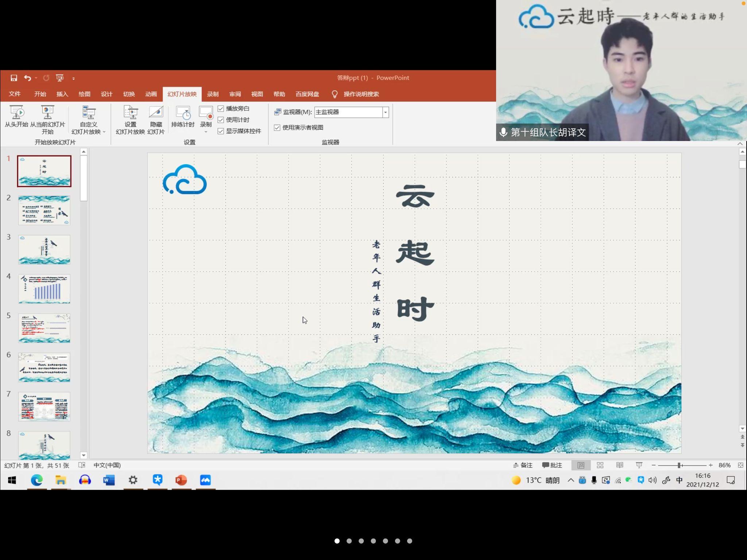
Task: Toggle 使用计时 checkbox
Action: click(221, 120)
